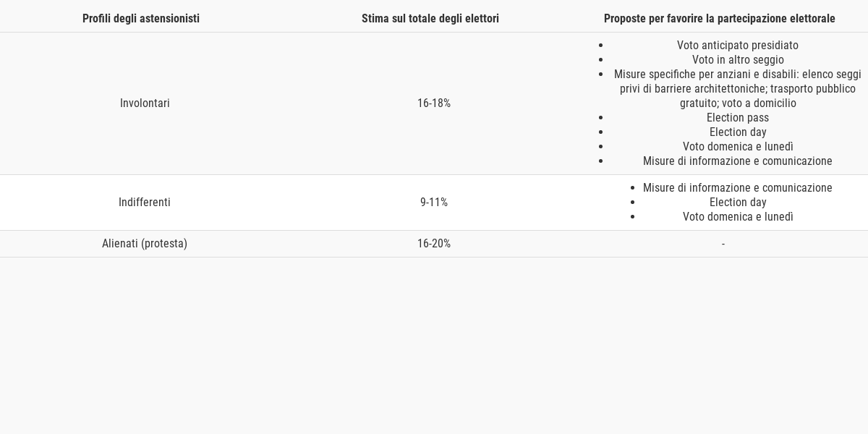Click the 'Voto anticipato presidiato' list item

tap(738, 46)
